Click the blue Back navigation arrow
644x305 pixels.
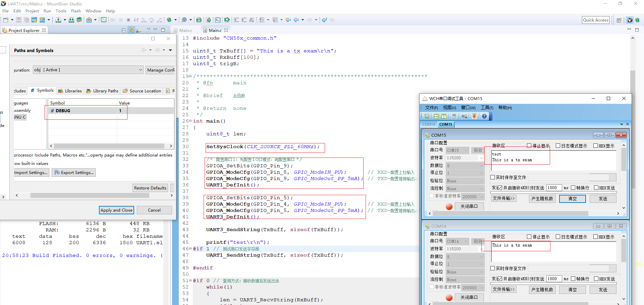click(296, 20)
